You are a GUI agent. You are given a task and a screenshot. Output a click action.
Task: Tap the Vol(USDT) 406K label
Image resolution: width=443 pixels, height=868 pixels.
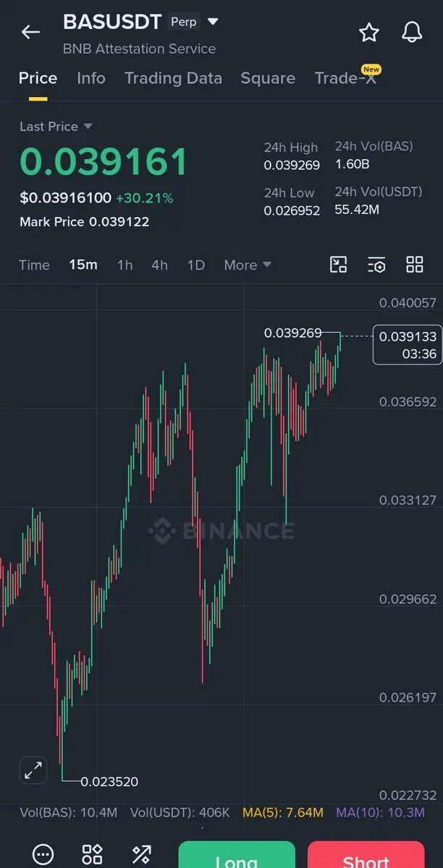point(180,813)
